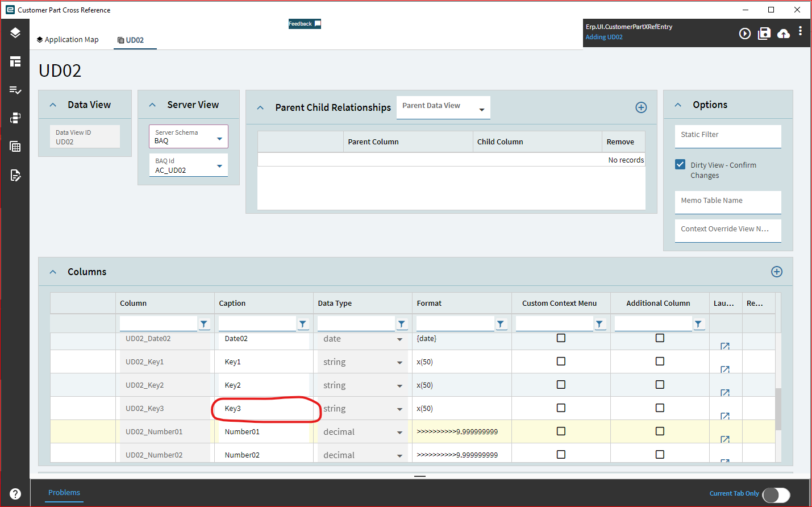Screen dimensions: 812x507
Task: Check Additional Column for UD02_Key2
Action: [x=660, y=385]
